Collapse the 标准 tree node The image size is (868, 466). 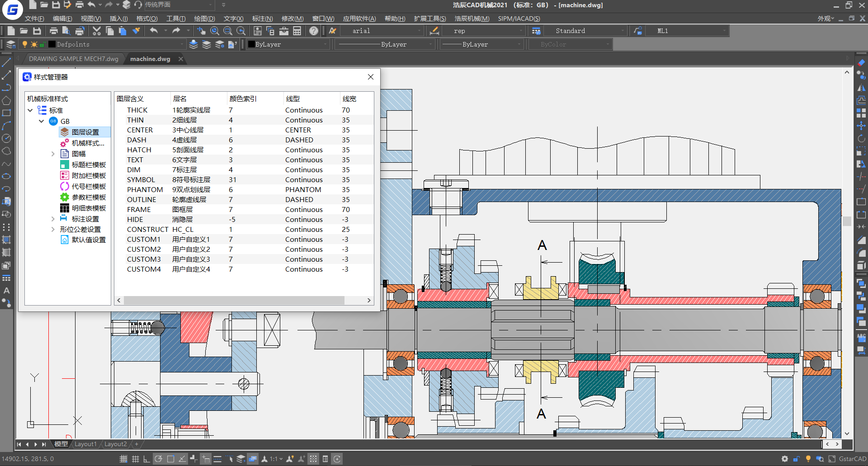click(30, 110)
